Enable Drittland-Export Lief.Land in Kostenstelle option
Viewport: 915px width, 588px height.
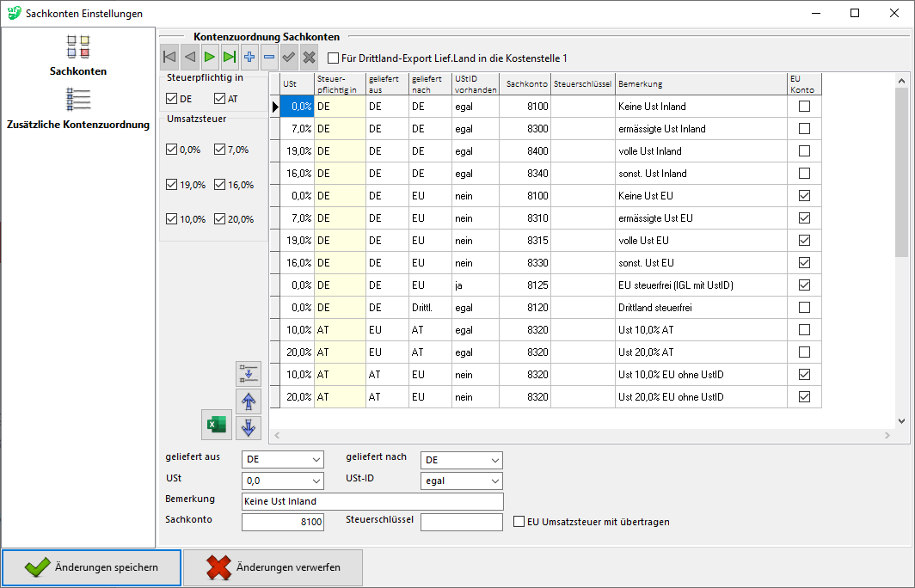click(x=334, y=58)
